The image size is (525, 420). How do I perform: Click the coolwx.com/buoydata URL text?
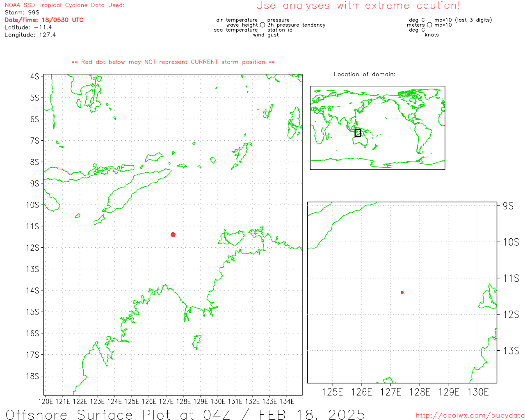pyautogui.click(x=470, y=415)
